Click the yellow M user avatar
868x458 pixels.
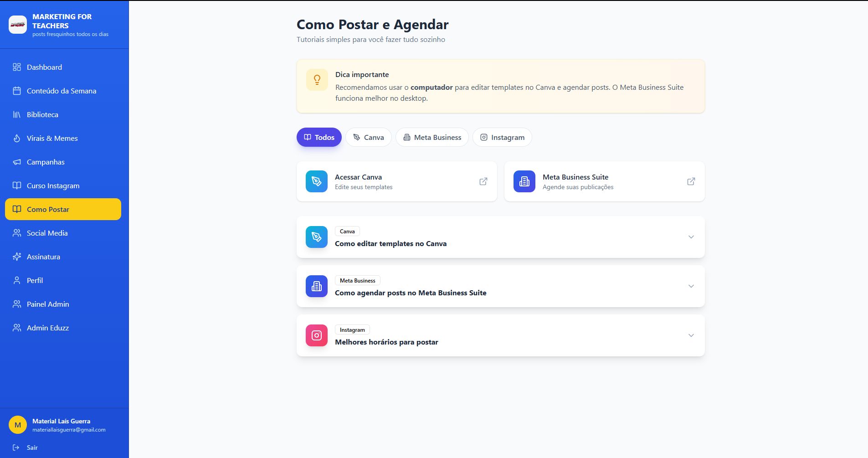18,425
